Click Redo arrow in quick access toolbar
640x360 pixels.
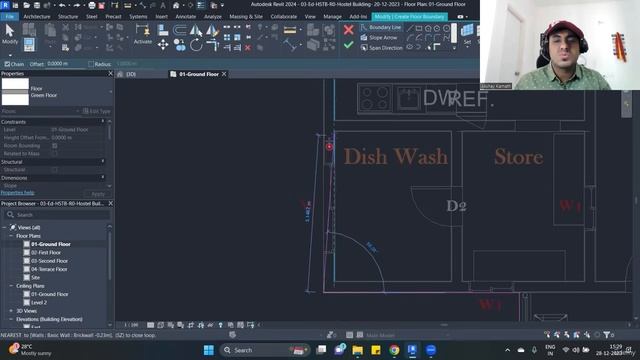click(76, 5)
